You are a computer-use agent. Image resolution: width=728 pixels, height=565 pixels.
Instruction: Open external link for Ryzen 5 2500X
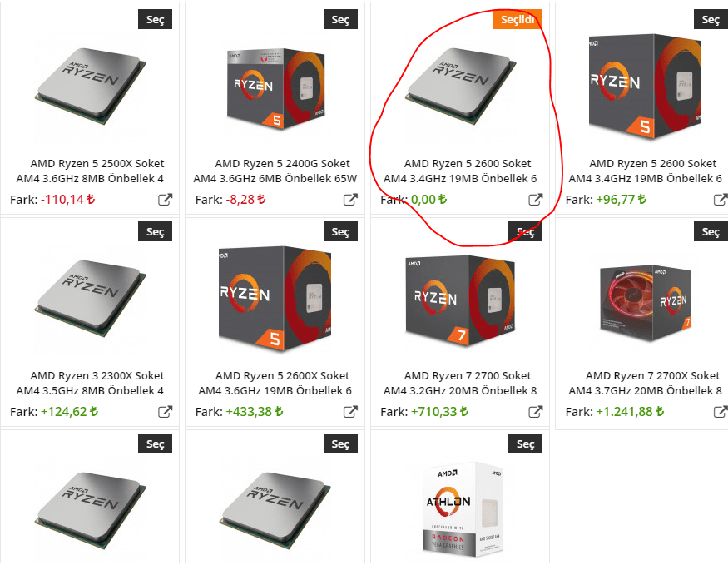[166, 200]
